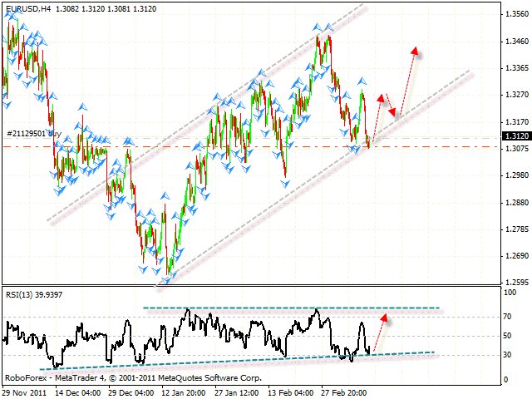Select the upper teal dashed RSI resistance line
Screen dimensions: 532x399
(291, 308)
